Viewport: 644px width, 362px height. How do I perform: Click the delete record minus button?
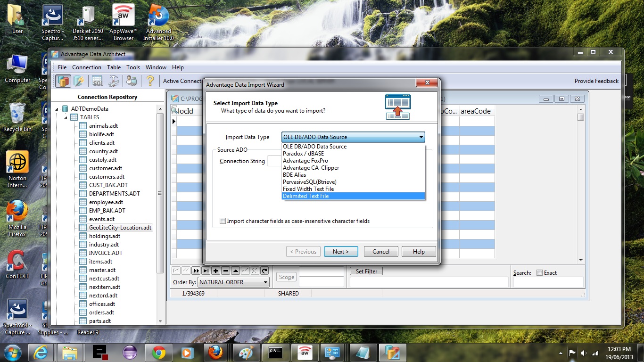click(x=225, y=271)
